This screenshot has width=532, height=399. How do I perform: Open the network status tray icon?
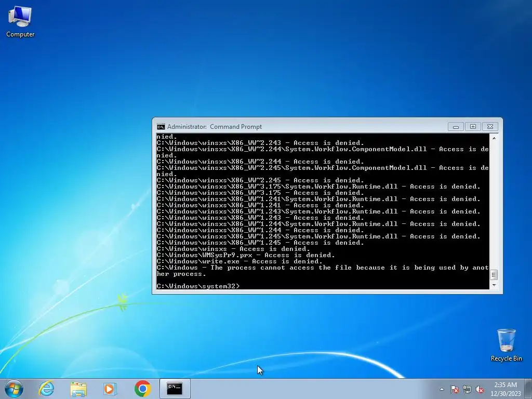(x=467, y=389)
